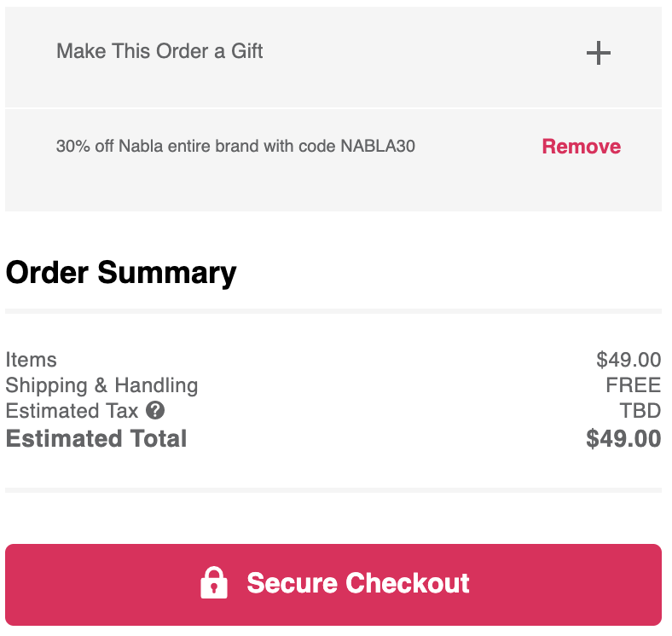This screenshot has height=636, width=672.
Task: Click the divider line above Secure Checkout
Action: pyautogui.click(x=333, y=490)
